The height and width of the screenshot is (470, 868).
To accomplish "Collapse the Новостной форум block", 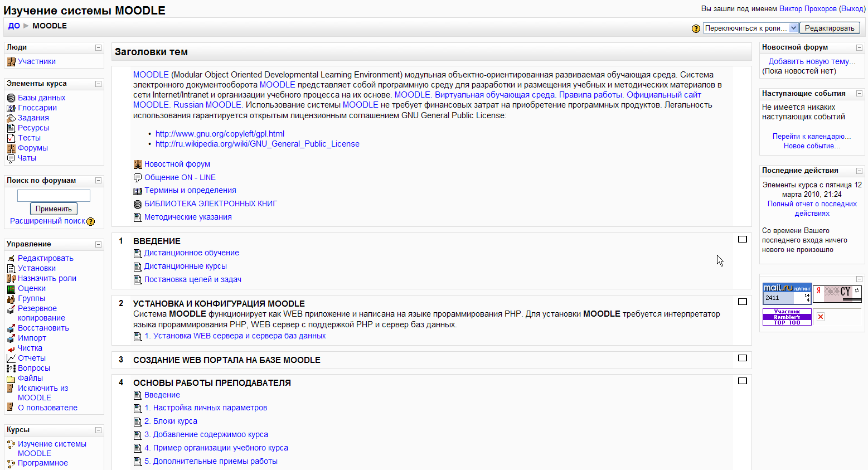I will 860,48.
